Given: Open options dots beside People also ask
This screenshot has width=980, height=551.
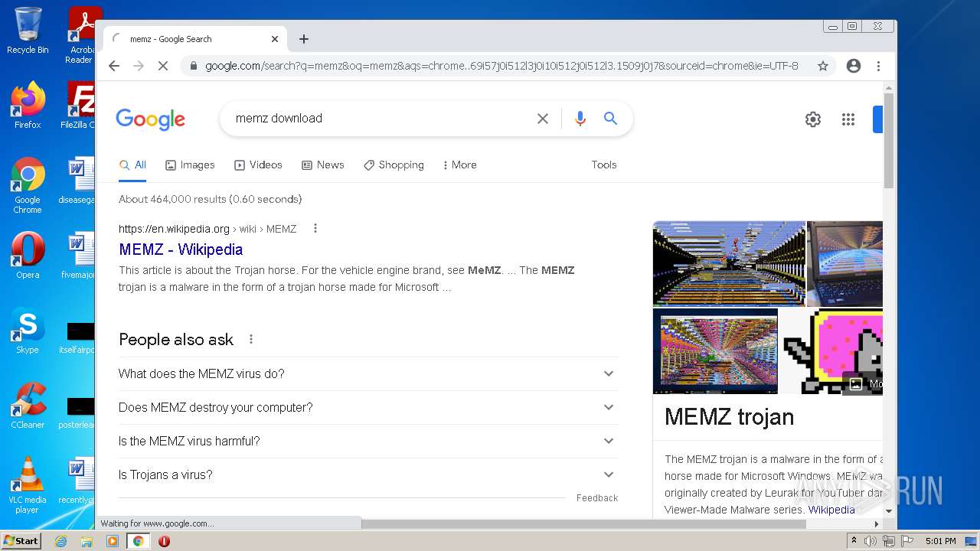Looking at the screenshot, I should tap(250, 339).
